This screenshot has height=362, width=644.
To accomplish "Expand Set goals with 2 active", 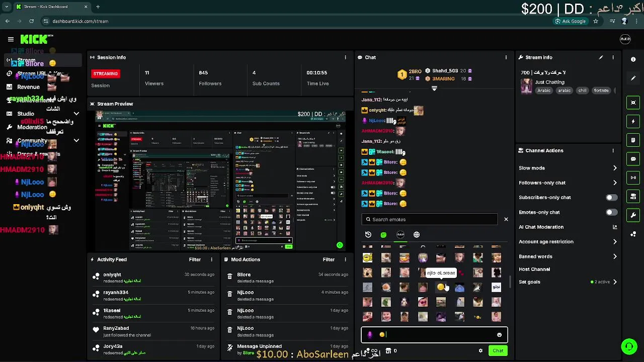I will point(568,282).
